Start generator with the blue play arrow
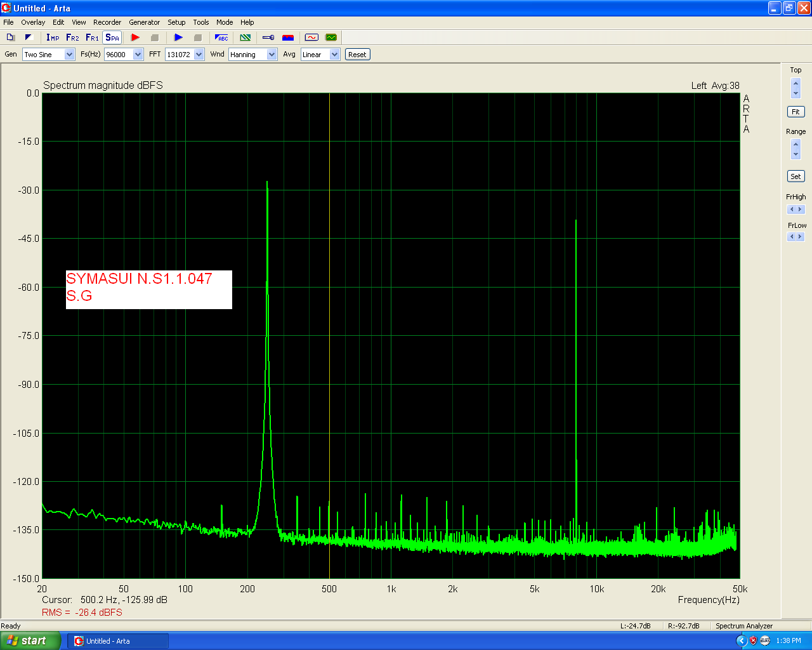The height and width of the screenshot is (650, 812). click(x=178, y=37)
